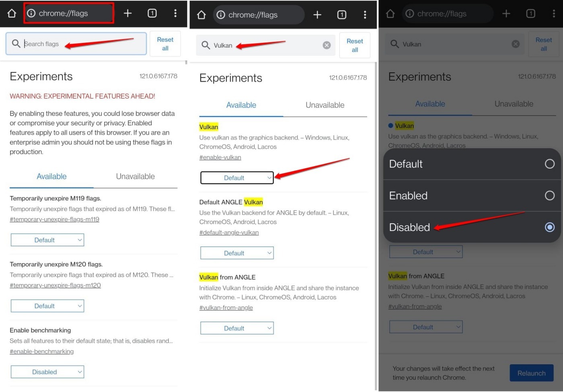The image size is (563, 392).
Task: Open dropdown for Temporarily unexpire M120 flags
Action: pyautogui.click(x=47, y=306)
